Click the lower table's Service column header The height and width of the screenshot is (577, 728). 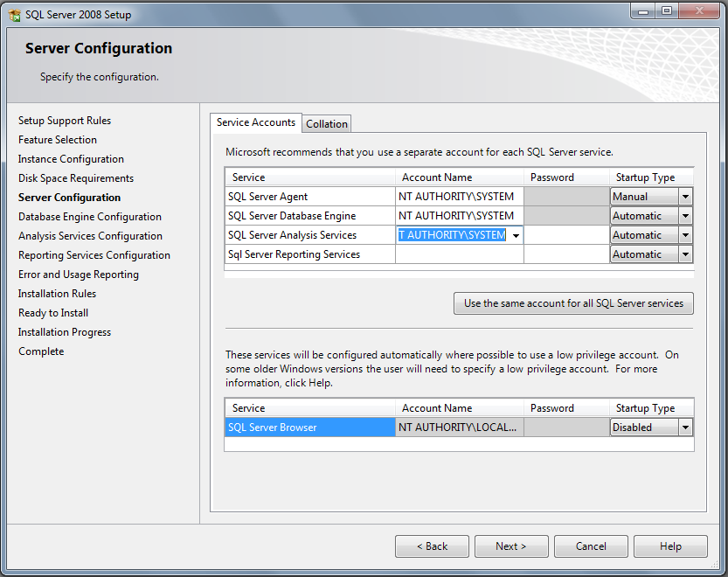tap(310, 408)
